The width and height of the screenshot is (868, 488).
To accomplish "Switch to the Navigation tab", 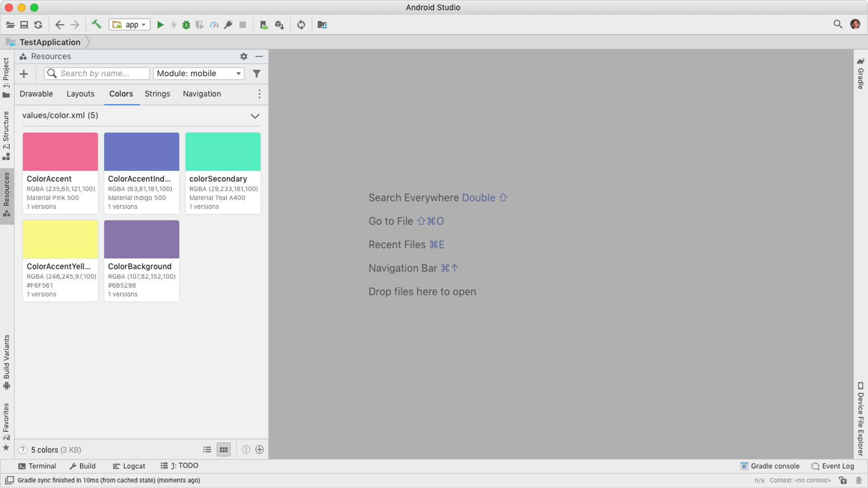I will pos(202,94).
